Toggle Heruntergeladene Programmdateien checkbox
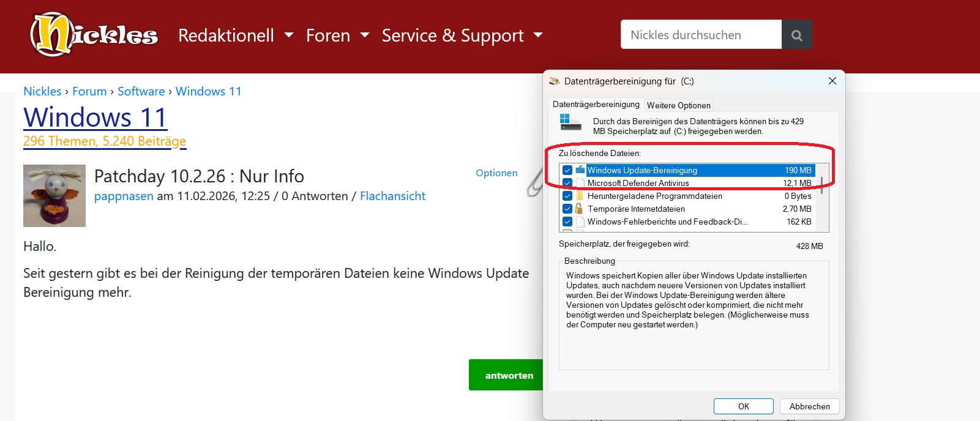Screen dimensions: 980x421 tap(567, 196)
